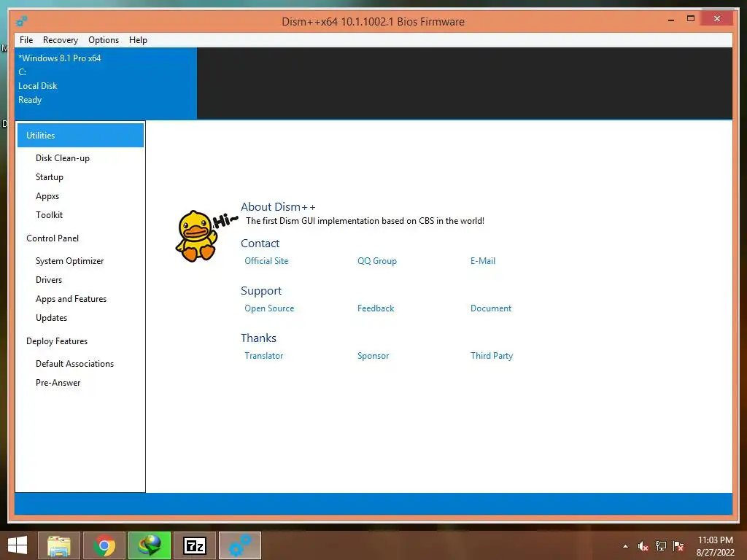Select the Utilities section header
Image resolution: width=747 pixels, height=560 pixels.
pyautogui.click(x=80, y=135)
